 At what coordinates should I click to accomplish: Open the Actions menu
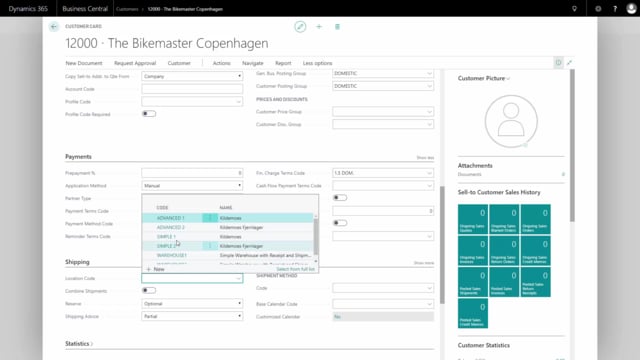click(222, 63)
